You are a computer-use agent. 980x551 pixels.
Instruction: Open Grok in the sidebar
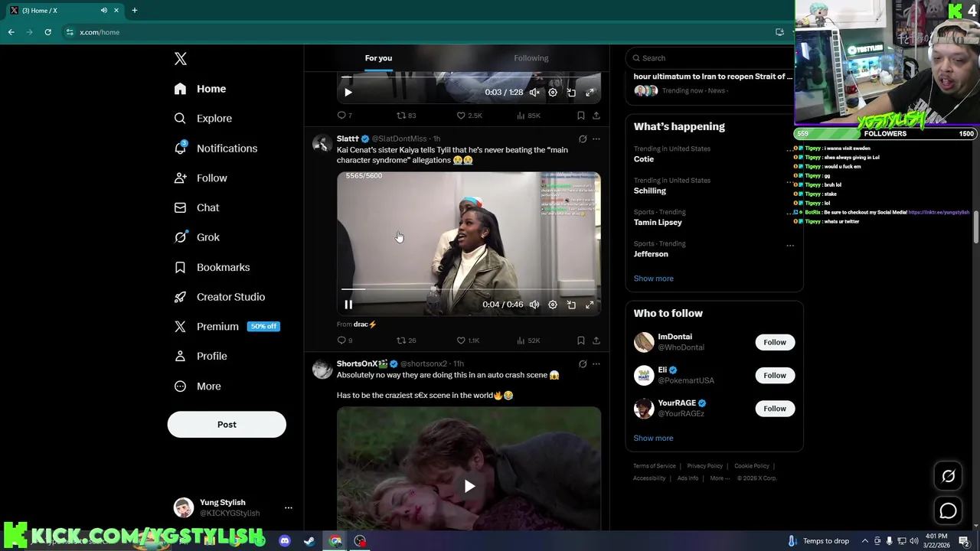(197, 237)
